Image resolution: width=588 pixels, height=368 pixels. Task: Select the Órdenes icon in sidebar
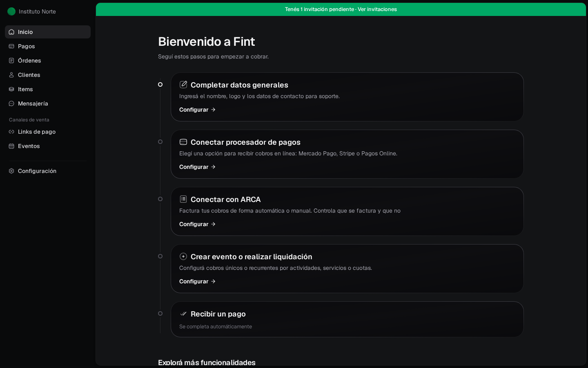point(11,61)
